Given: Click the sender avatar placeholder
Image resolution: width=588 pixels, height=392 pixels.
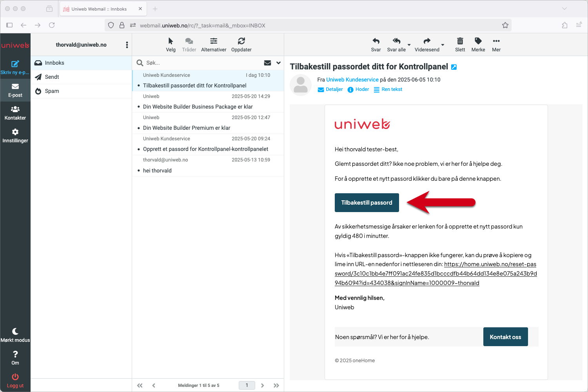Looking at the screenshot, I should 301,85.
